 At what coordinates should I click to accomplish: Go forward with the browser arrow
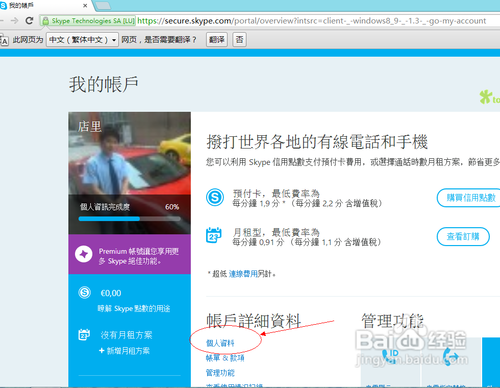point(14,21)
